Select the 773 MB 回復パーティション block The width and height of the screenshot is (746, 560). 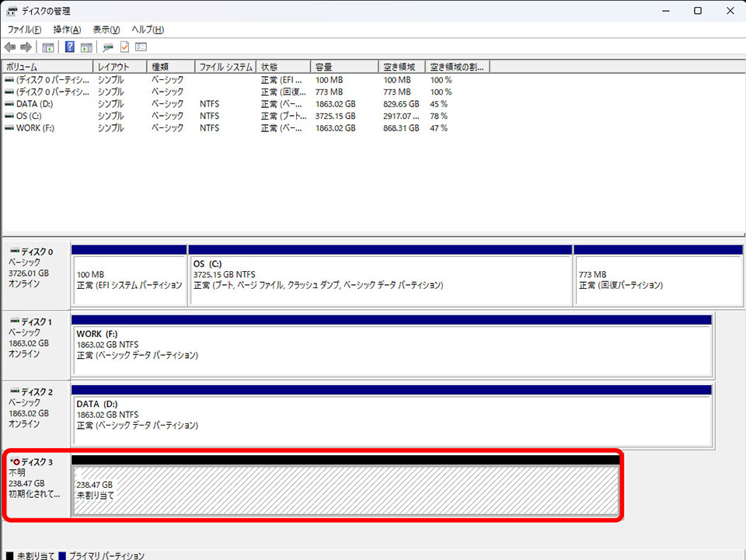[x=658, y=281]
